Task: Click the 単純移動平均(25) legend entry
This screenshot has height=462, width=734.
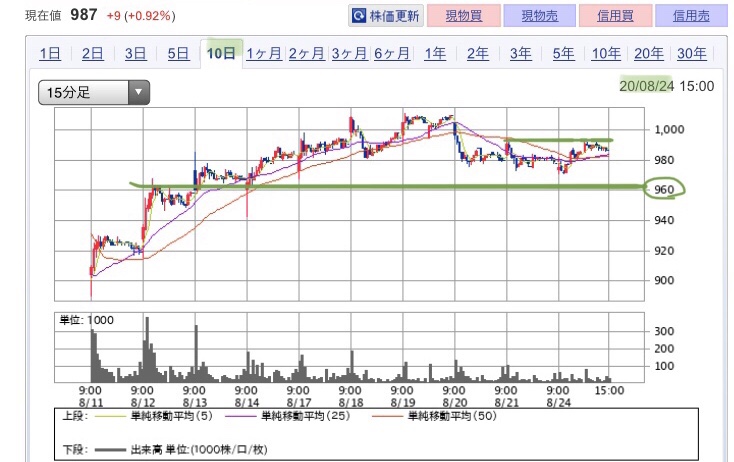Action: click(x=287, y=416)
